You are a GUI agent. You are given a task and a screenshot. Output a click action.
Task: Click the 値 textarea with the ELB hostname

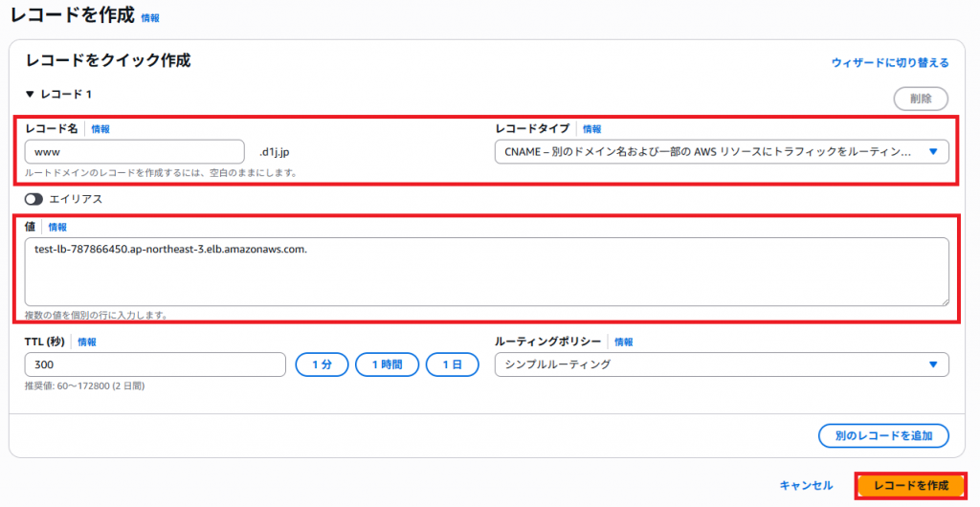click(x=486, y=272)
